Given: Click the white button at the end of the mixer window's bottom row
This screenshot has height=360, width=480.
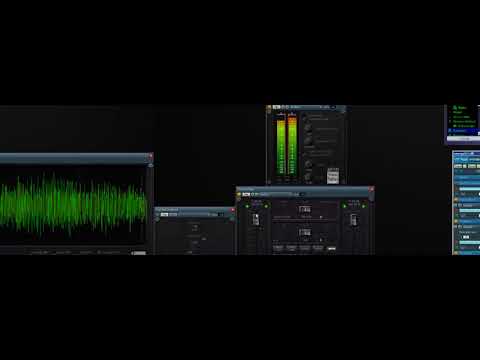Looking at the screenshot, I should 331,248.
